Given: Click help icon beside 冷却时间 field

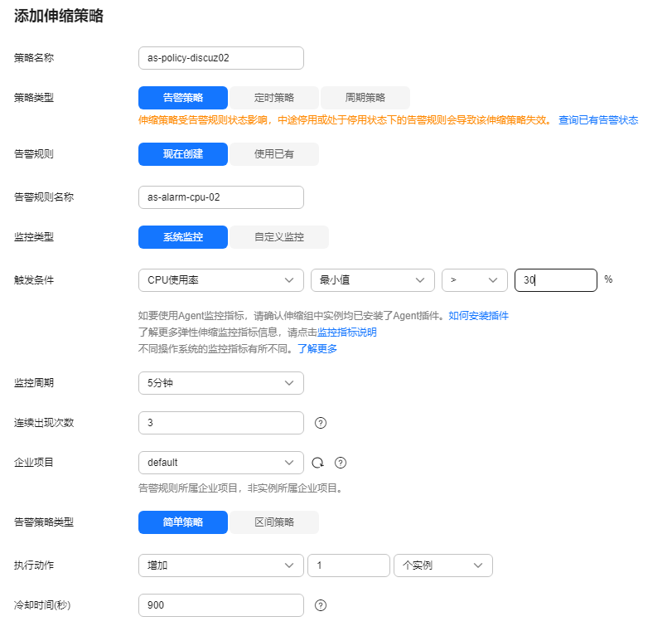Looking at the screenshot, I should point(320,605).
